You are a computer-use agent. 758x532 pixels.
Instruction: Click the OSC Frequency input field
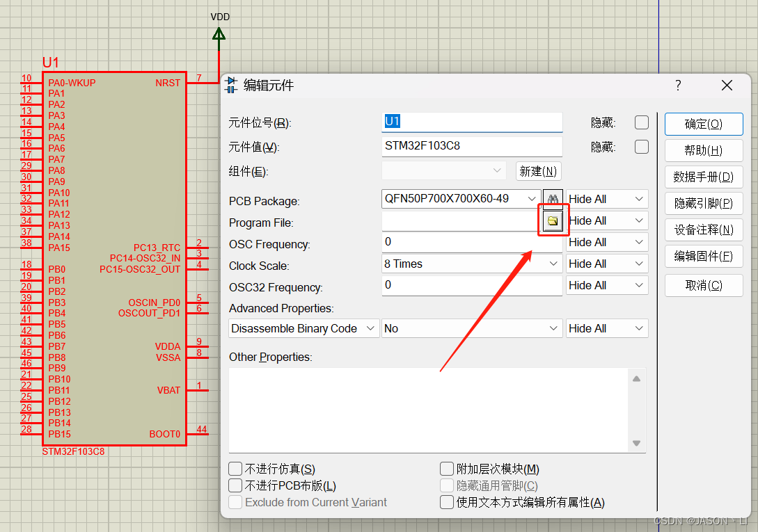click(472, 242)
